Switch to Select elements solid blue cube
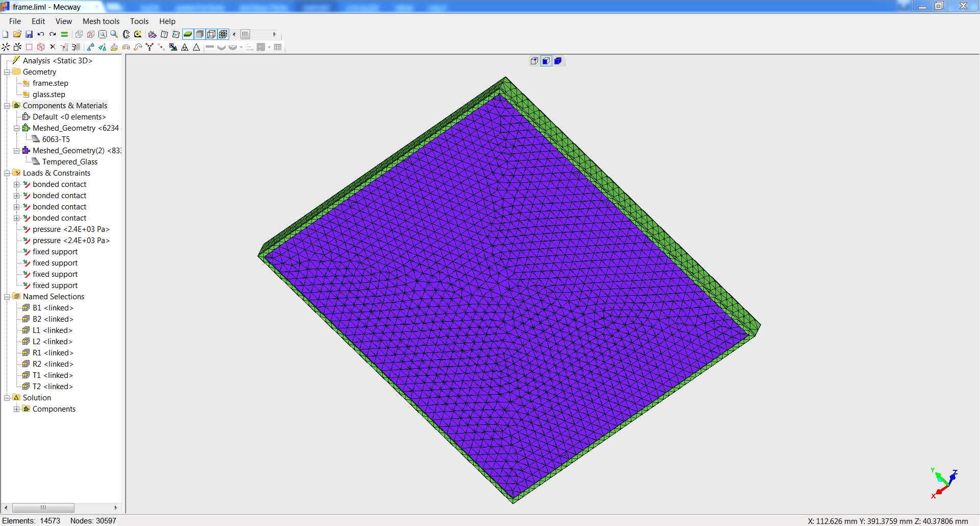This screenshot has width=980, height=526. tap(558, 61)
